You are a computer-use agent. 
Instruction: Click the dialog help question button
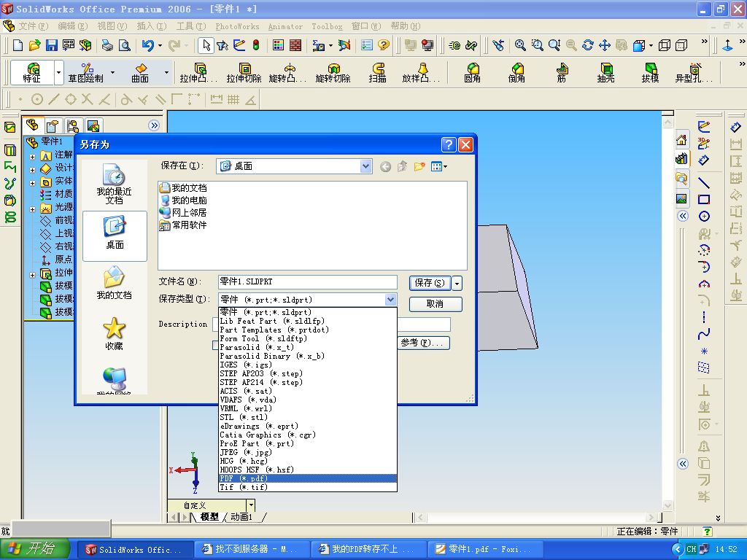coord(449,144)
